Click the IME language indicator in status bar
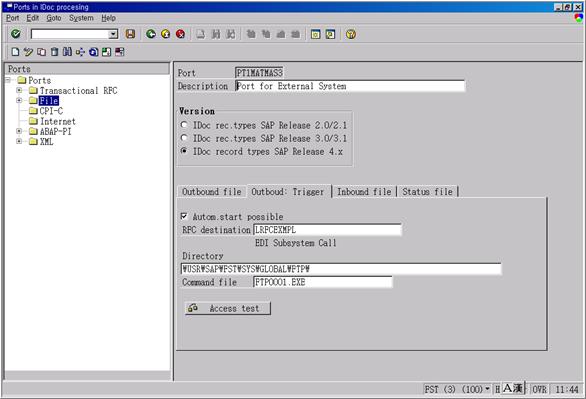The width and height of the screenshot is (586, 399). tap(513, 388)
